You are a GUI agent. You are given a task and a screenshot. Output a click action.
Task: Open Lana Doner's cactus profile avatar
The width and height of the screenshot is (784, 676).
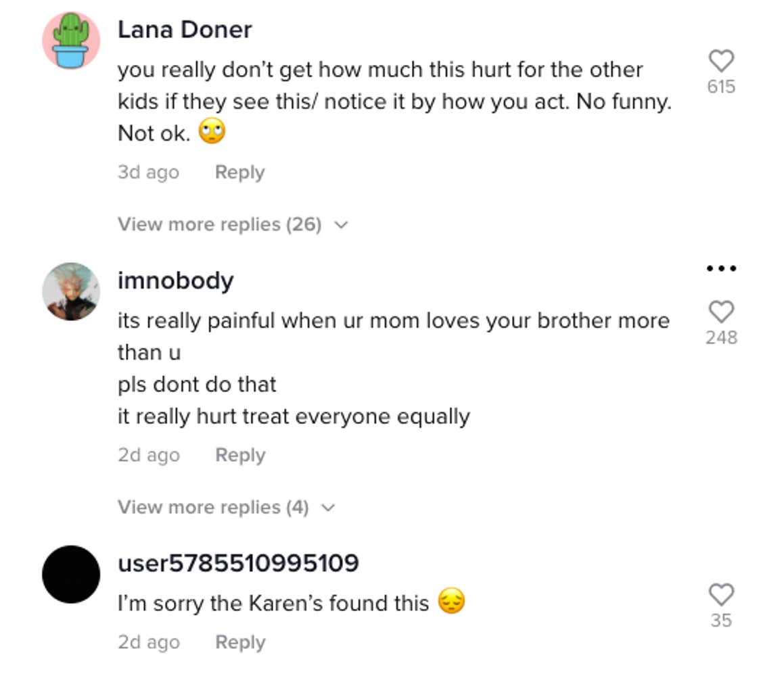pyautogui.click(x=71, y=40)
